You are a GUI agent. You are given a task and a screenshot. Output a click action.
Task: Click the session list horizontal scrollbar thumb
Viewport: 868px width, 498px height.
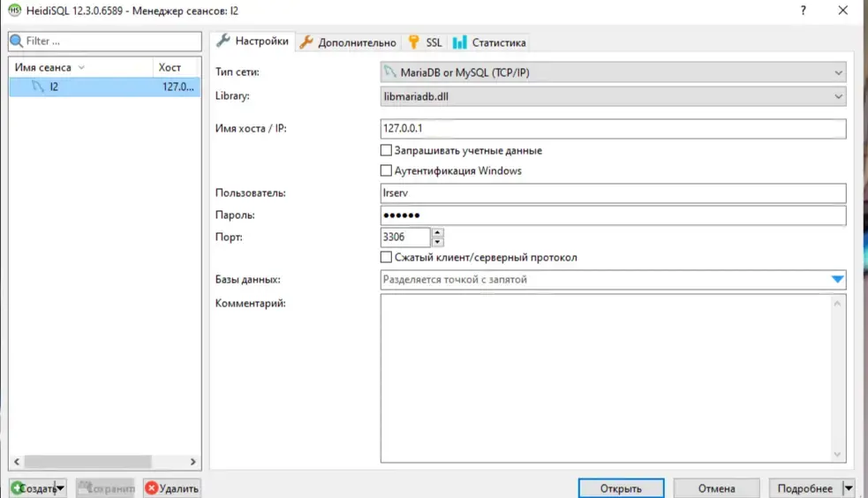click(87, 462)
